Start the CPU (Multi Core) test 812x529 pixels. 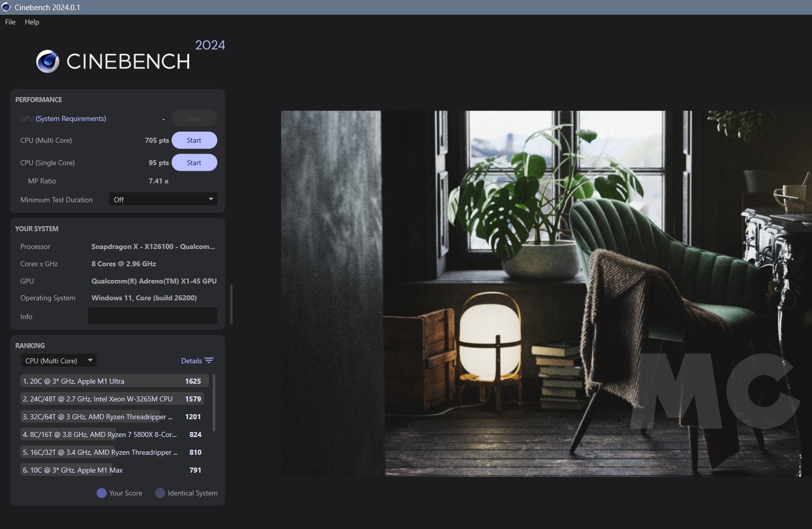pyautogui.click(x=194, y=140)
